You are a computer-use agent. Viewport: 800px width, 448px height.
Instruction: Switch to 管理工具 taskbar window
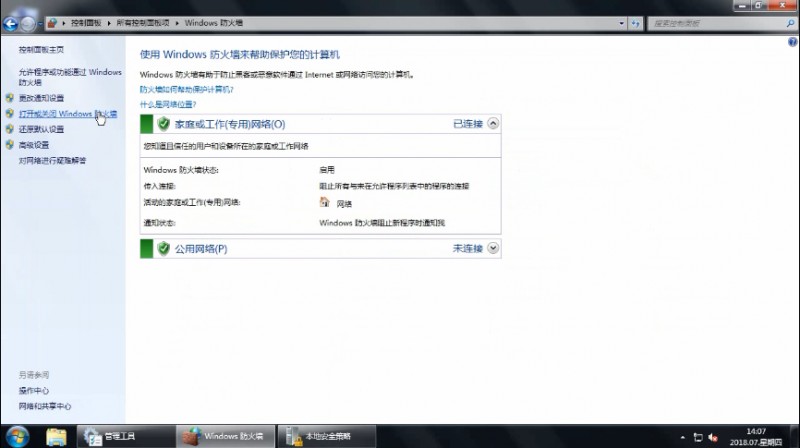coord(126,436)
